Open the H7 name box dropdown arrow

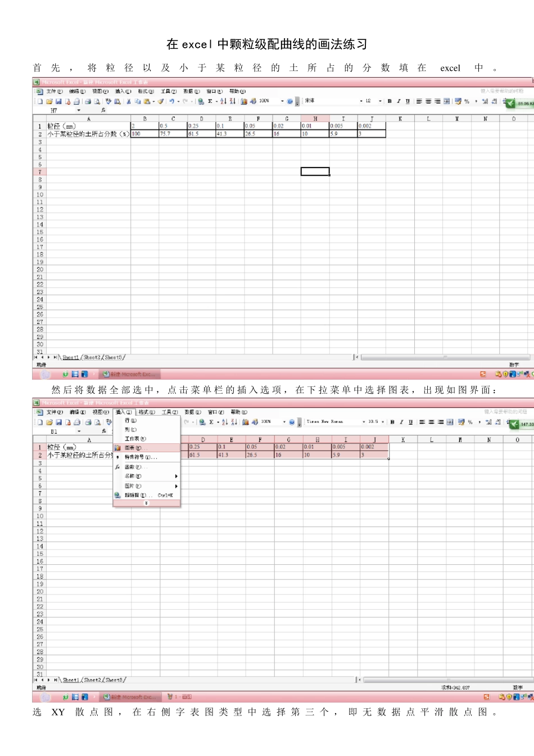[79, 110]
